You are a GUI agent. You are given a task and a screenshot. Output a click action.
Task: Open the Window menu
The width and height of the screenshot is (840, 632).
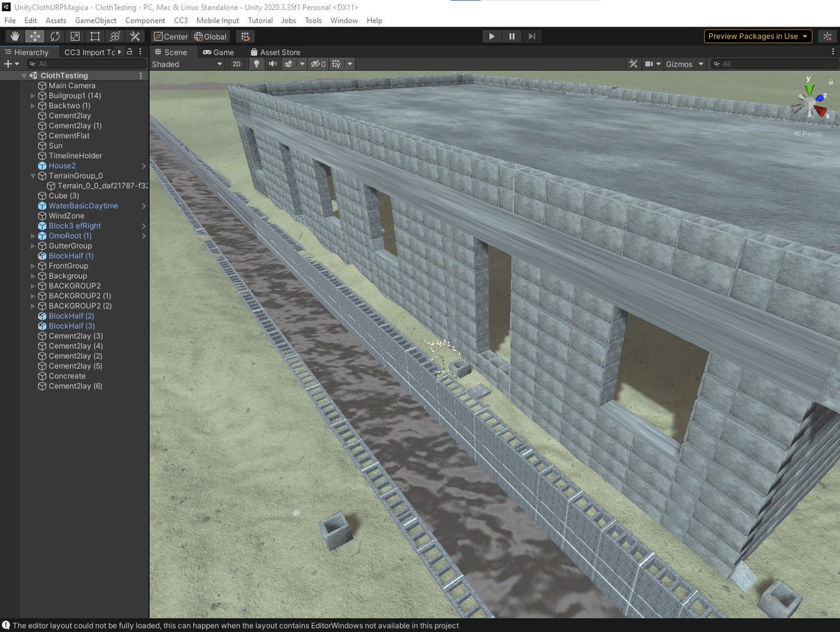click(344, 20)
